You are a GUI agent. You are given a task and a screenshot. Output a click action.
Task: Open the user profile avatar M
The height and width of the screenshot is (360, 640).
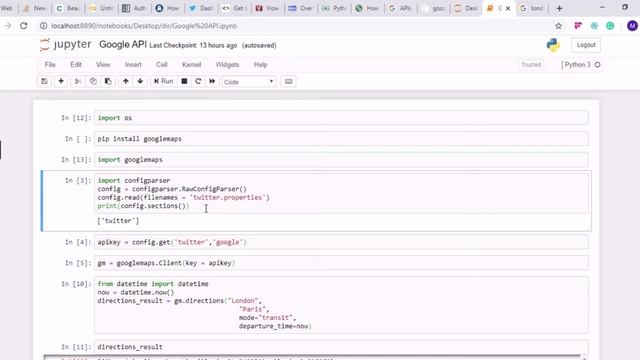(632, 26)
